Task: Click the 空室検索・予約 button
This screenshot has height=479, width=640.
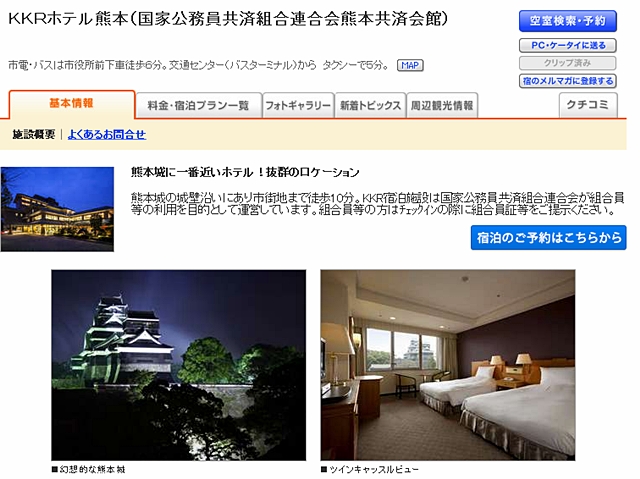Action: pos(568,21)
